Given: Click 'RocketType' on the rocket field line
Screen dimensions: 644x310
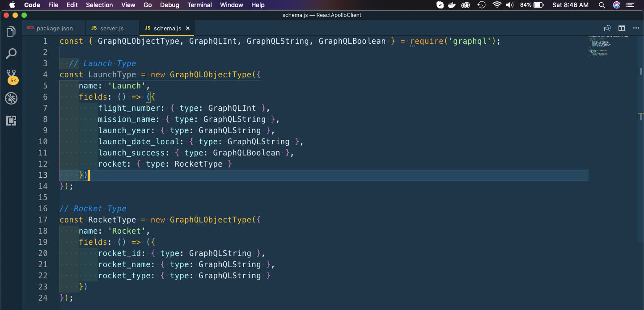Looking at the screenshot, I should click(199, 164).
